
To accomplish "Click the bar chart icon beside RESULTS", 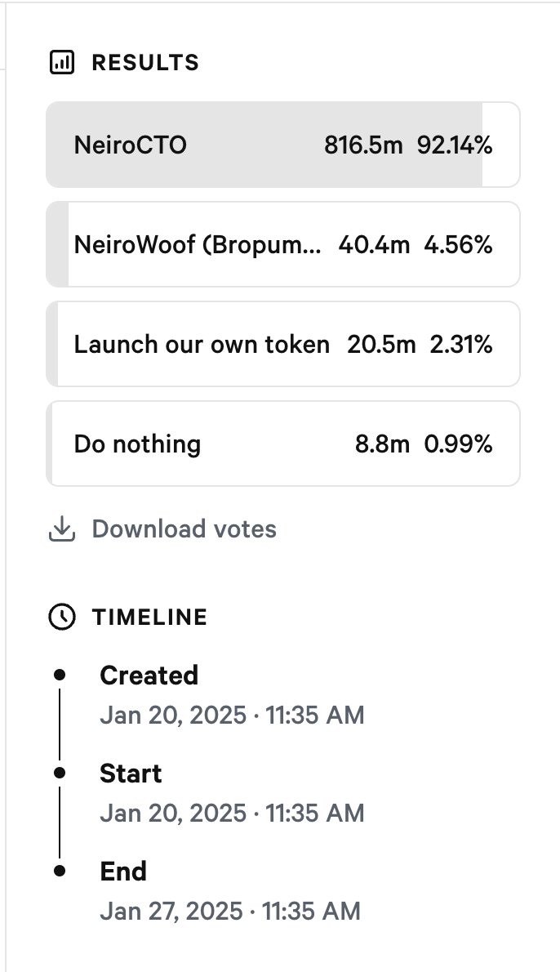I will tap(62, 63).
